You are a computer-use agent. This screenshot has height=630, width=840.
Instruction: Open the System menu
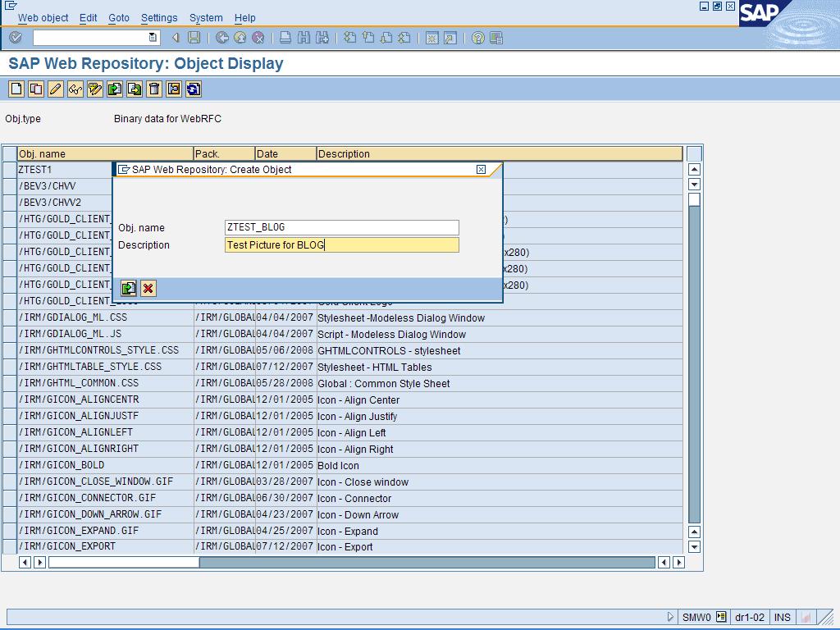206,18
